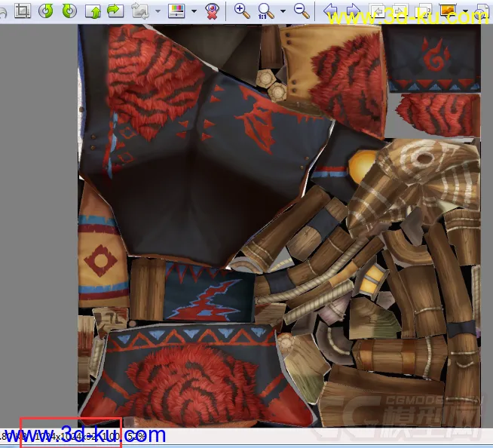Click the next page icon
Viewport: 493px width, 448px height.
tap(400, 11)
